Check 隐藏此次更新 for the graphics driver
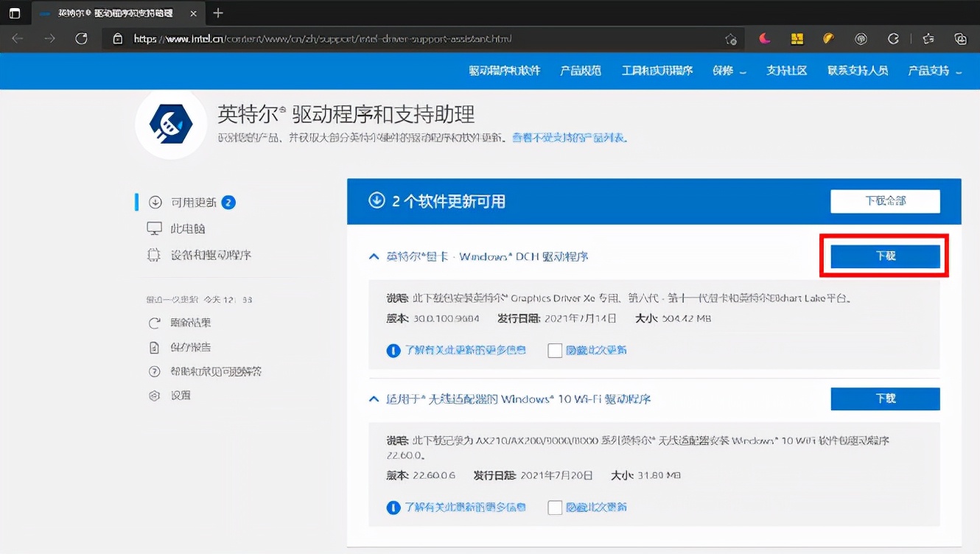The height and width of the screenshot is (554, 980). 555,350
